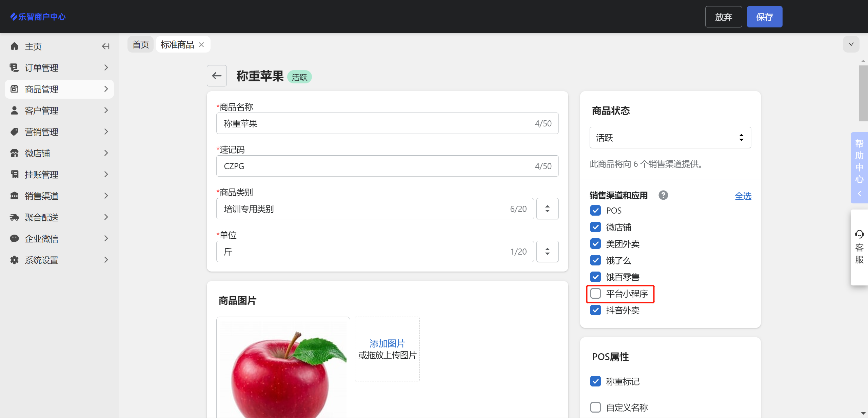Switch to the 首页 tab
This screenshot has width=868, height=418.
coord(140,45)
